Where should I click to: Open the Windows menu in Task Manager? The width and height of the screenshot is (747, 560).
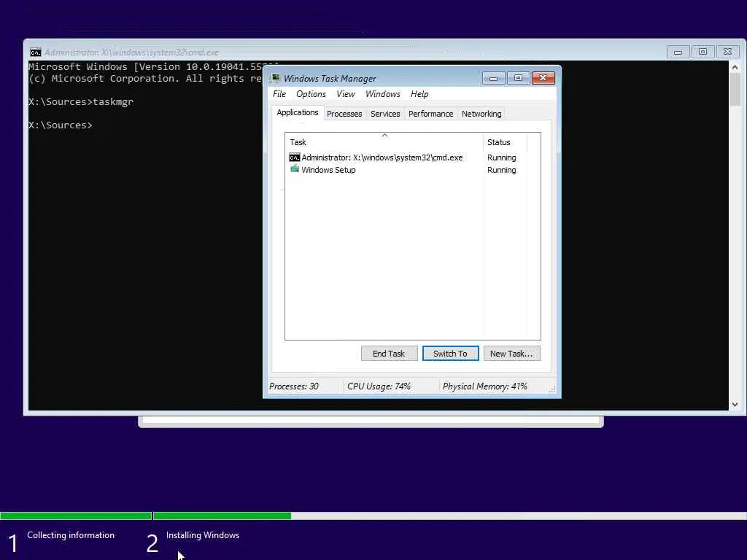pyautogui.click(x=382, y=94)
